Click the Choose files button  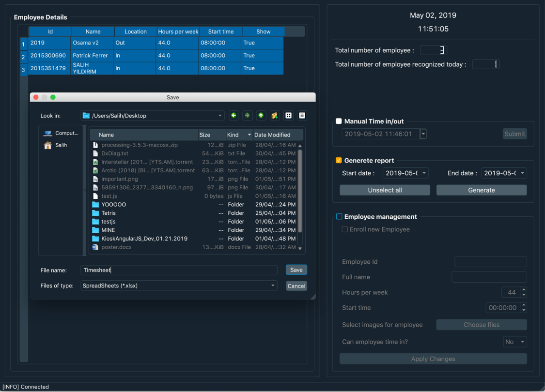482,325
